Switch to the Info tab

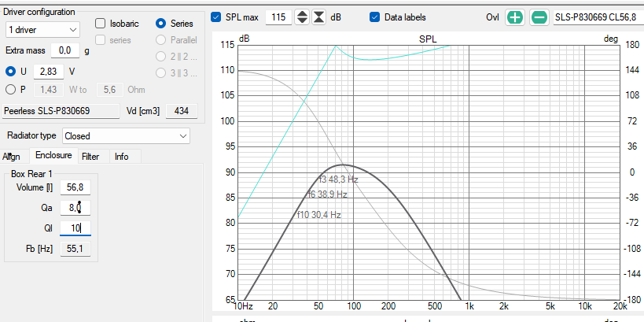(x=122, y=157)
